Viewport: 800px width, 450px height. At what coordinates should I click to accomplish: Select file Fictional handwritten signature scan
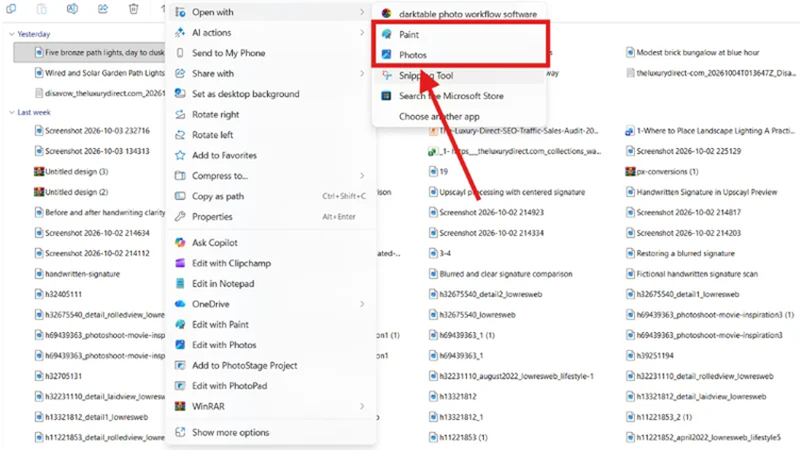(x=692, y=274)
